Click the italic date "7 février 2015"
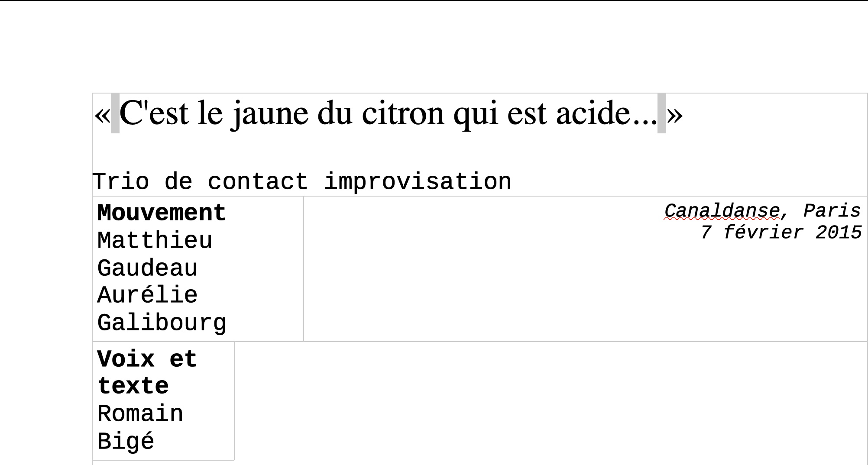Image resolution: width=868 pixels, height=465 pixels. pos(781,233)
